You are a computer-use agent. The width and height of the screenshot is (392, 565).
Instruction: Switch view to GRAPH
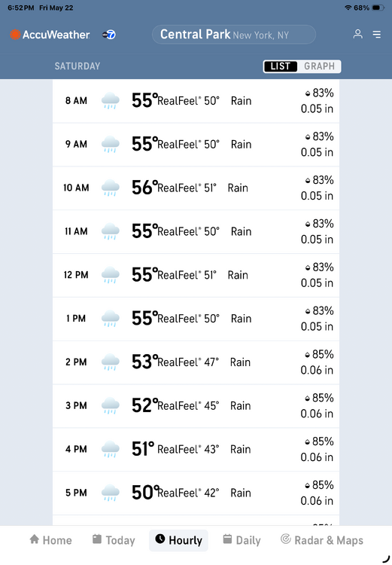pos(319,66)
